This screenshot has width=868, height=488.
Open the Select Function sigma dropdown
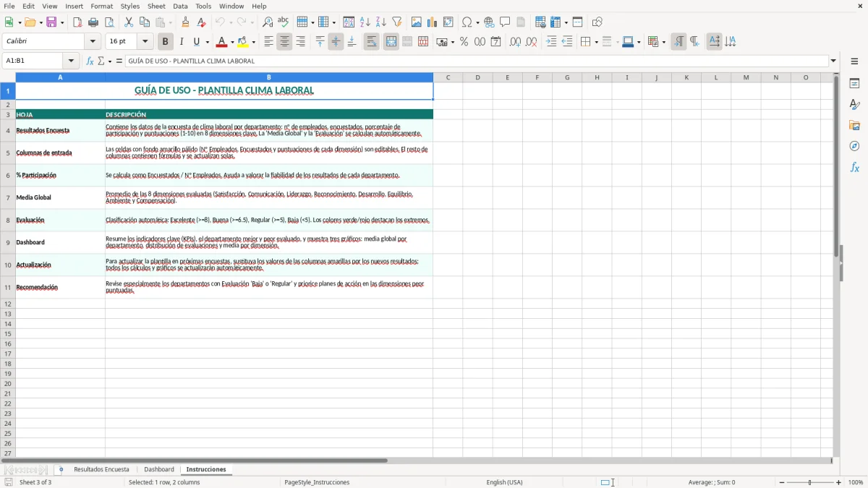pos(109,61)
